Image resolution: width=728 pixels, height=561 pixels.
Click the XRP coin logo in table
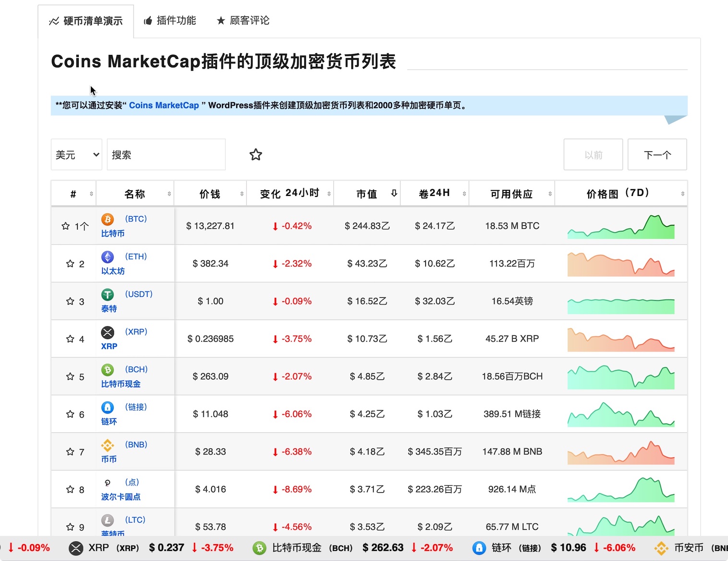108,332
